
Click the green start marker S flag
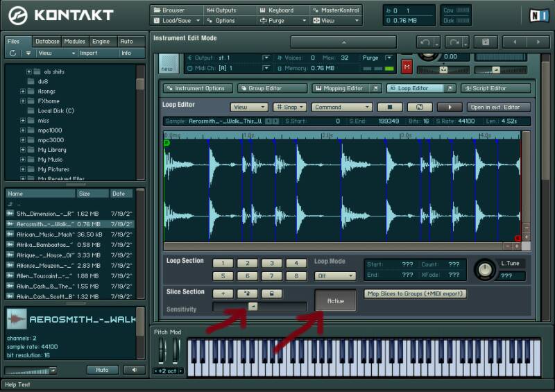pyautogui.click(x=166, y=142)
